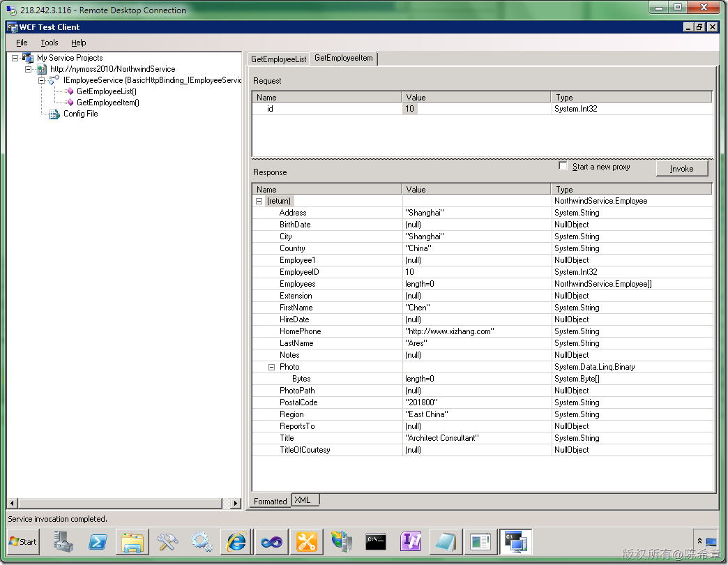Click the system tray monitor icon

click(x=711, y=542)
